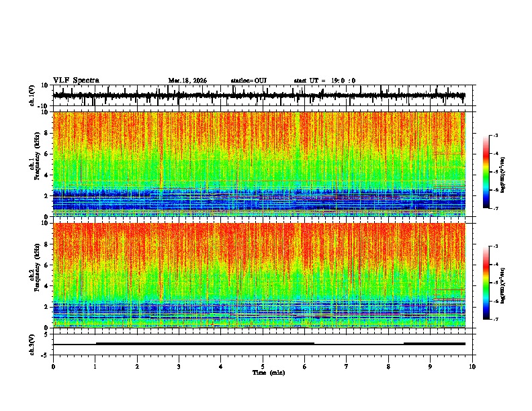Click time axis tick label "1"

tap(95, 367)
